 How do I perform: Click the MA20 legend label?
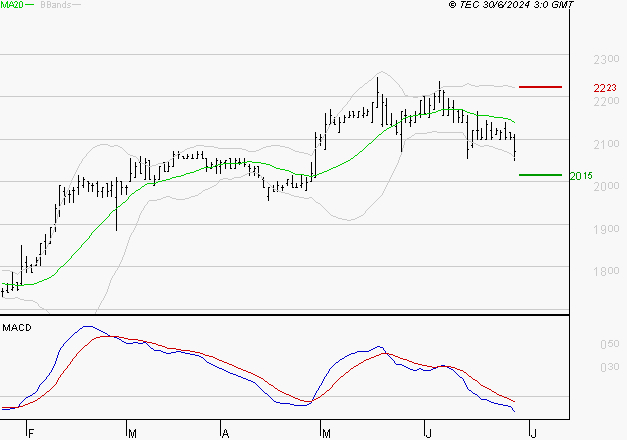pos(12,5)
